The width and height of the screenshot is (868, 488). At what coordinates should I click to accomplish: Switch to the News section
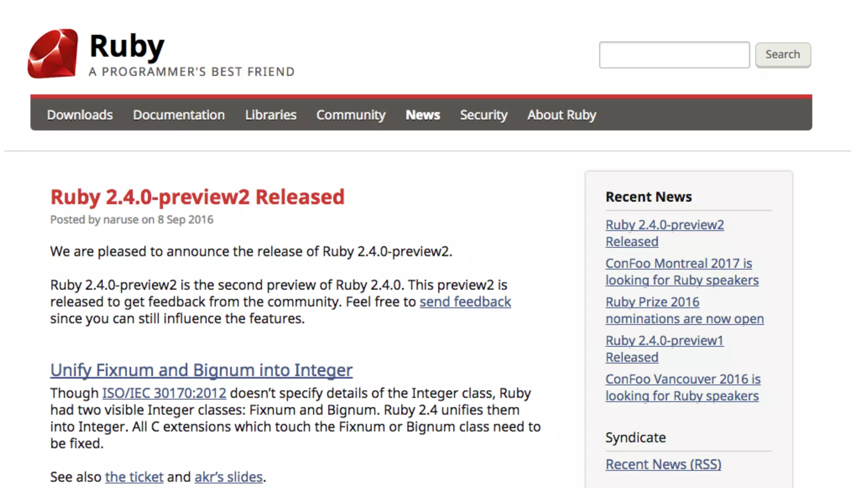(423, 115)
